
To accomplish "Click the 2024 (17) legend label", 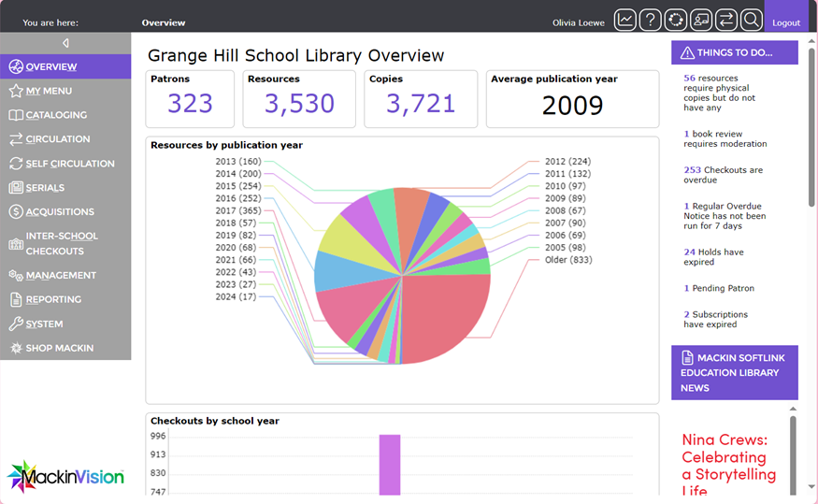I will pyautogui.click(x=236, y=296).
